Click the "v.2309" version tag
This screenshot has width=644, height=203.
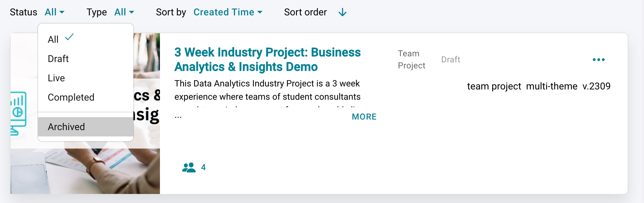pyautogui.click(x=596, y=86)
